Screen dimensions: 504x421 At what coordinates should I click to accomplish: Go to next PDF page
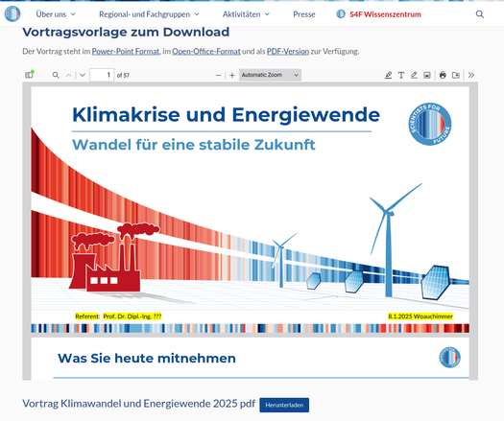83,75
